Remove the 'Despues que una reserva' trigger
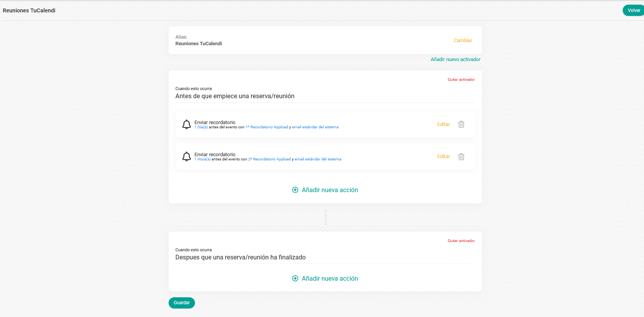Image resolution: width=644 pixels, height=317 pixels. 461,241
